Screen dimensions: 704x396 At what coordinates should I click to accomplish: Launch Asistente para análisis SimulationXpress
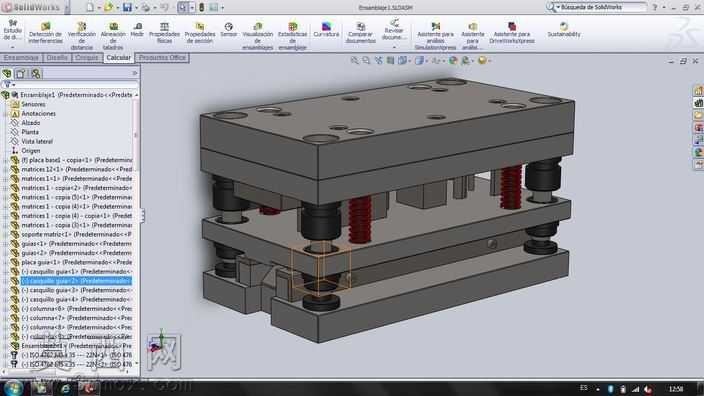[x=435, y=35]
